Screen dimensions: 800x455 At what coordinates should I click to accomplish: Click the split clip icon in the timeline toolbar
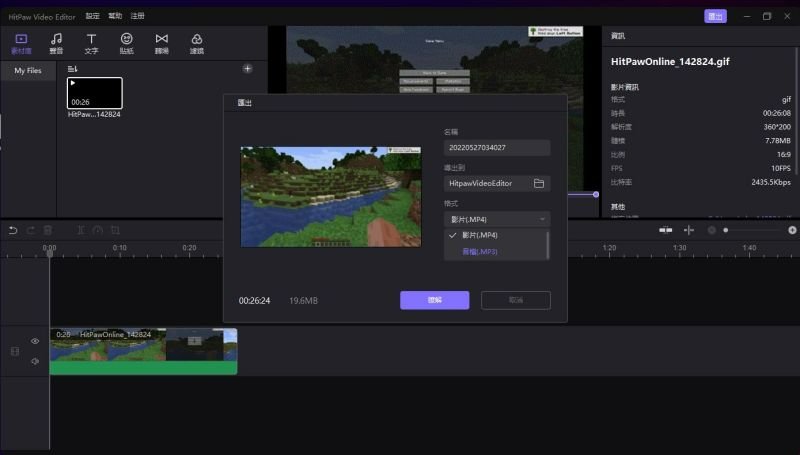coord(81,230)
